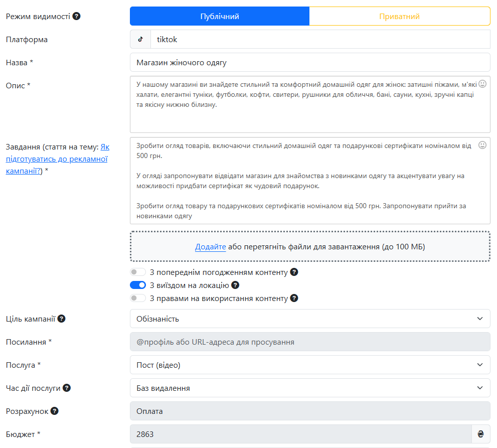Open emoji picker in Опис field

click(x=482, y=83)
